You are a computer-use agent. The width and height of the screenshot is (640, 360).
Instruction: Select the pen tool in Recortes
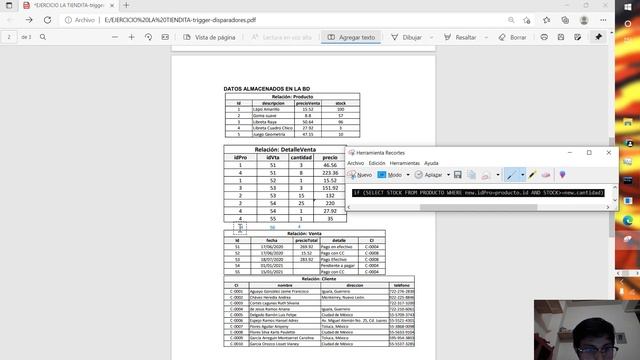(x=511, y=175)
